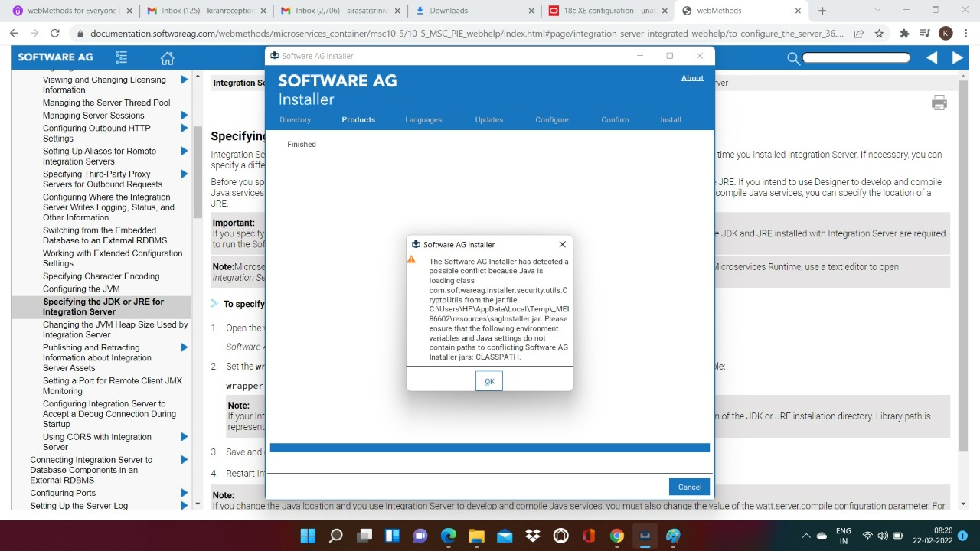Close the Software AG Installer warning dialog
980x551 pixels.
[x=562, y=244]
